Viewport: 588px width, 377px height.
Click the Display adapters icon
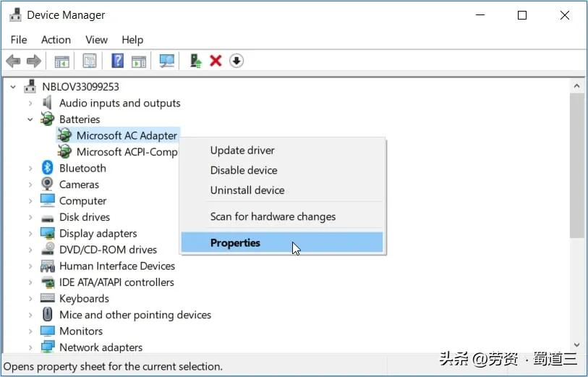pyautogui.click(x=47, y=233)
